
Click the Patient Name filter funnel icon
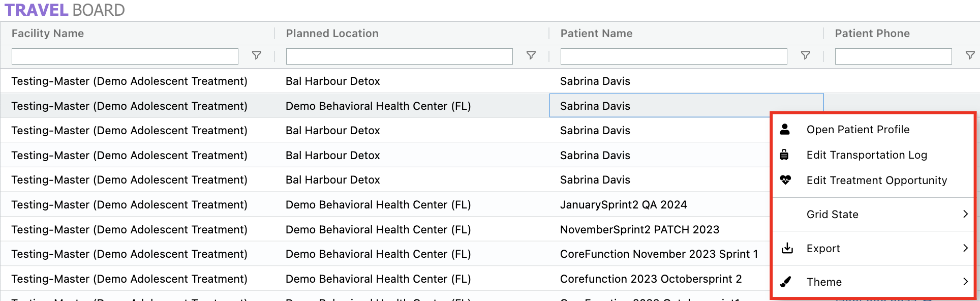click(806, 55)
